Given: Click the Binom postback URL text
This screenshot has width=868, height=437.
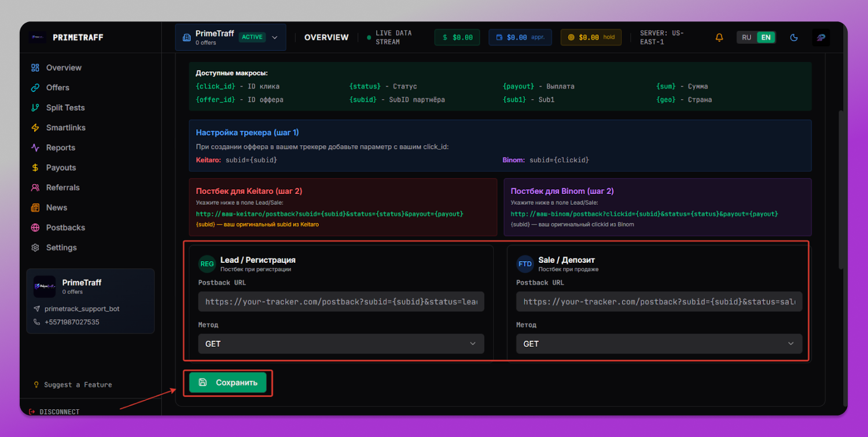Looking at the screenshot, I should [x=645, y=214].
